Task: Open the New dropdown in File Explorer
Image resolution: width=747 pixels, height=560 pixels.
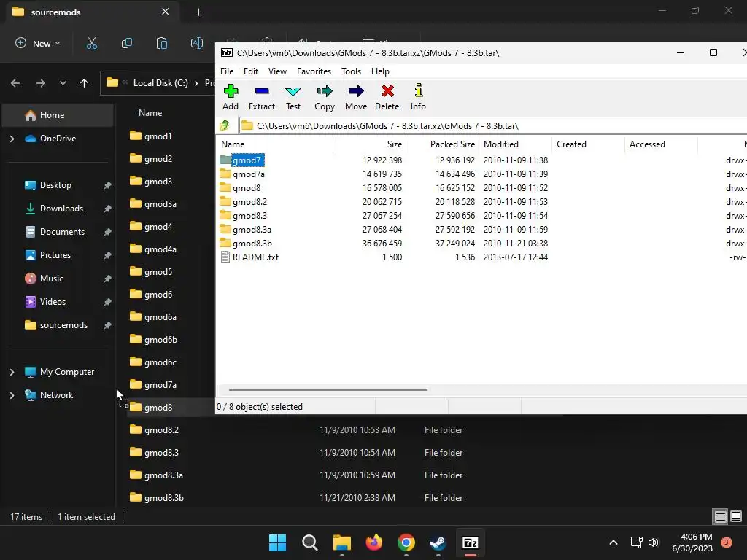Action: click(38, 43)
